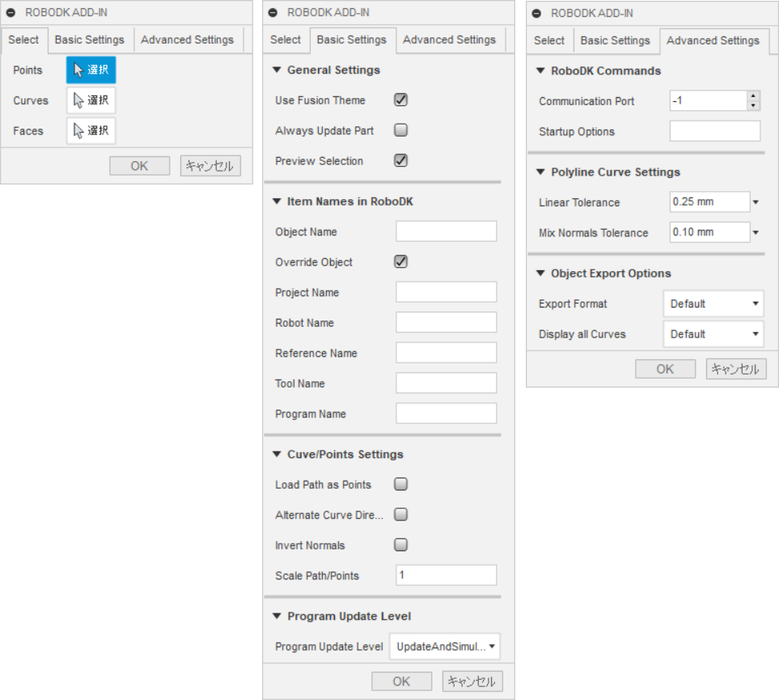779x700 pixels.
Task: Open the Display all Curves dropdown
Action: point(713,334)
